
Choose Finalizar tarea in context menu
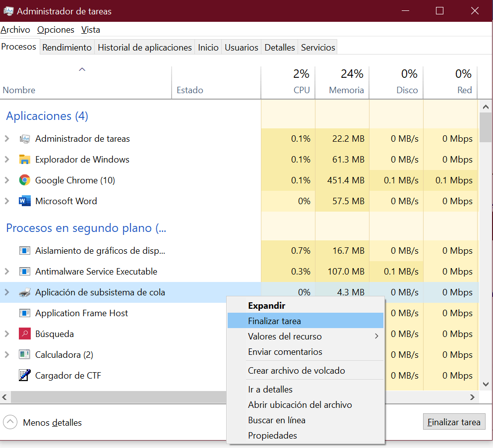click(306, 321)
